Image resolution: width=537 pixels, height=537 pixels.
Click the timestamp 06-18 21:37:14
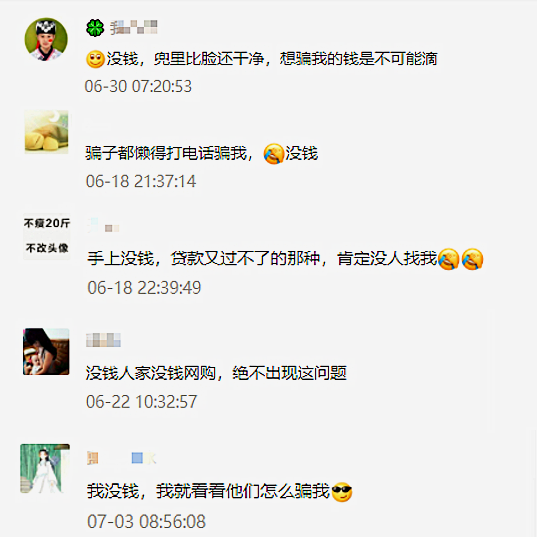pos(141,181)
